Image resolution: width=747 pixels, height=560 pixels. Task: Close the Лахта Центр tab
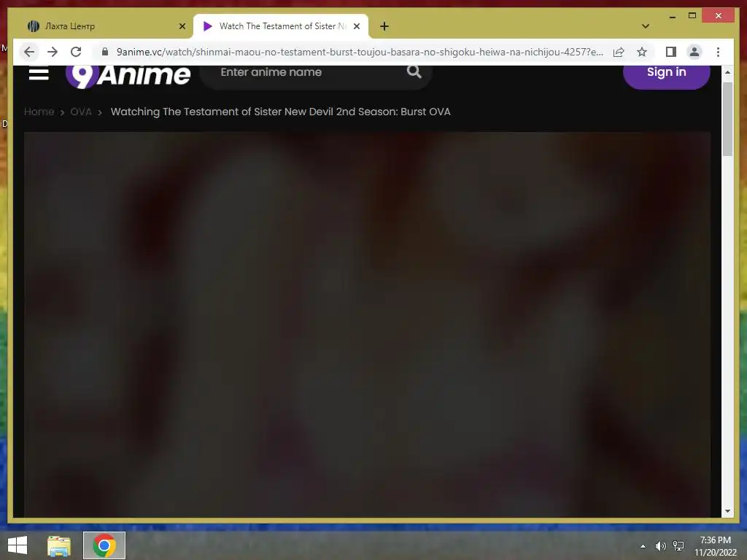182,26
